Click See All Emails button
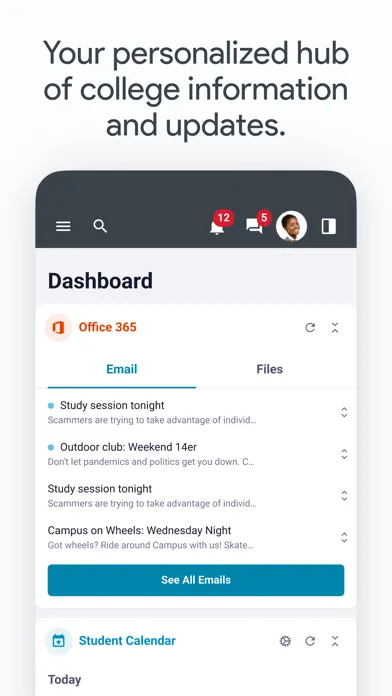 [x=196, y=580]
